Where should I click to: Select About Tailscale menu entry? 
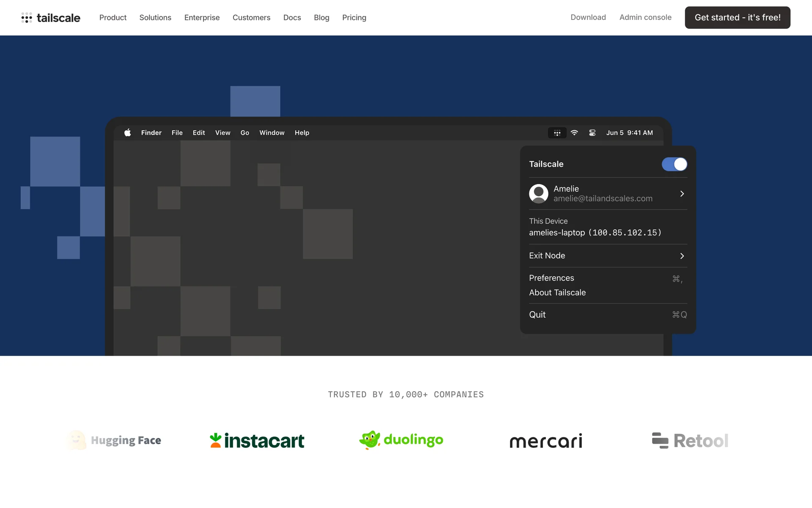(x=557, y=293)
